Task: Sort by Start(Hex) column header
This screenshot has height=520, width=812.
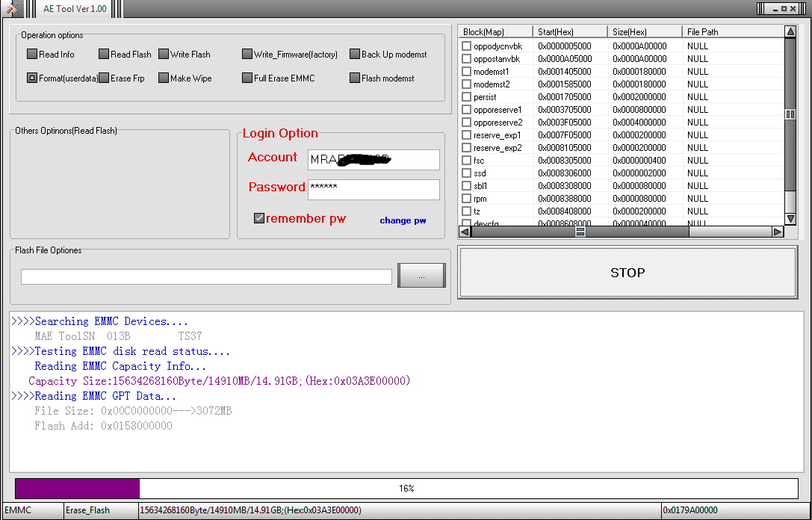Action: 571,31
